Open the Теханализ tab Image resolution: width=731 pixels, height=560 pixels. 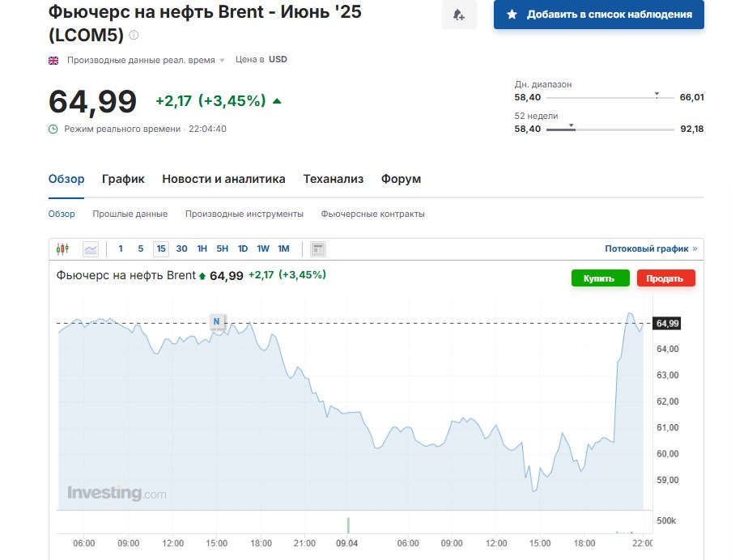click(x=334, y=179)
